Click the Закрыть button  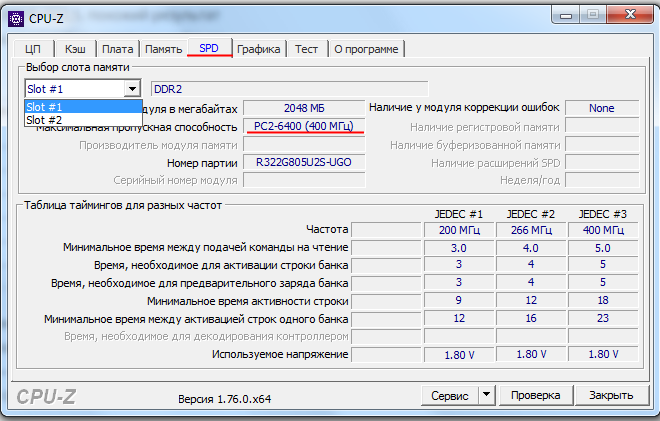click(x=611, y=395)
